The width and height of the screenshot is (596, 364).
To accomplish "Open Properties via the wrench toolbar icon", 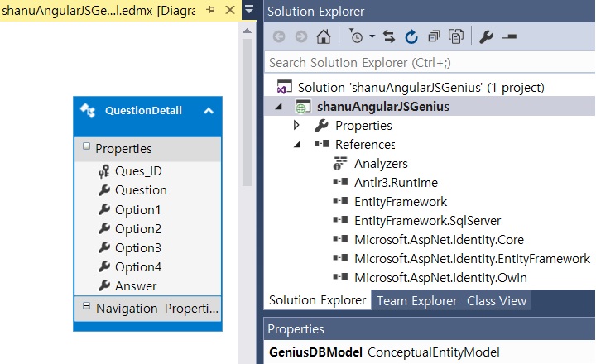I will 486,37.
